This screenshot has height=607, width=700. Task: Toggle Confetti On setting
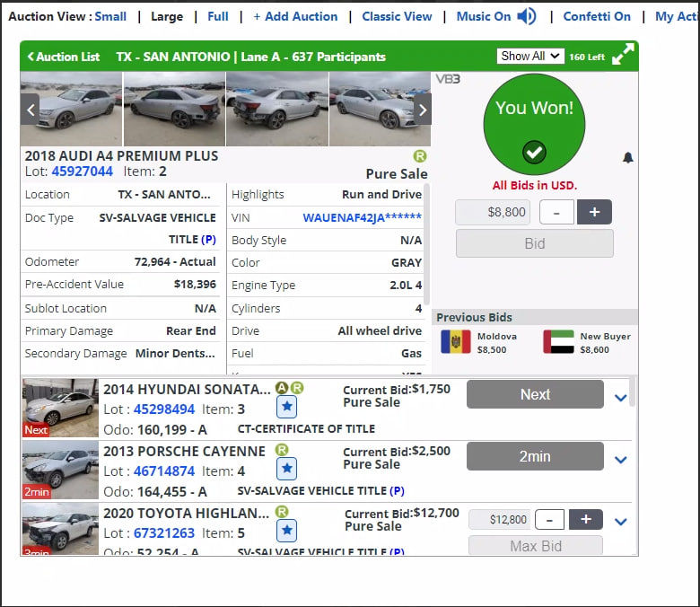[x=597, y=16]
